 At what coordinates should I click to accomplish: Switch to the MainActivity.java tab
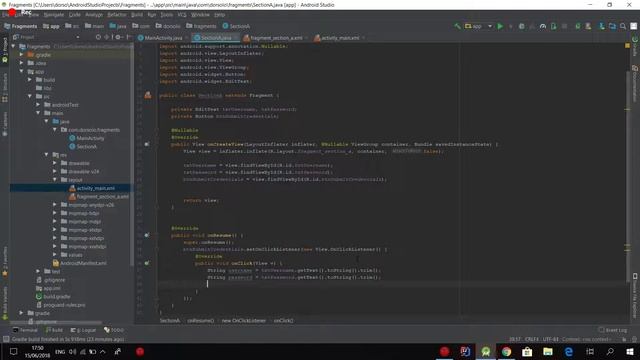coord(162,38)
